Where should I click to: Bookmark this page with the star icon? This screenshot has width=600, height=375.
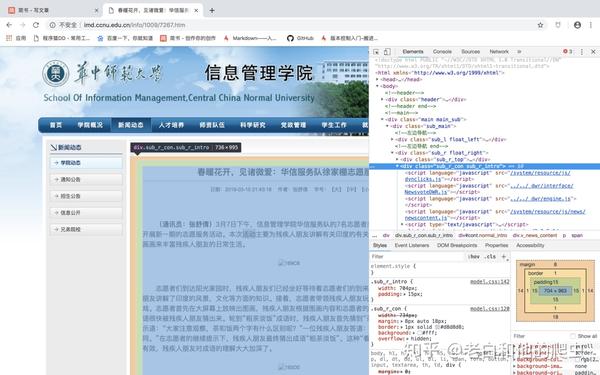pos(540,25)
